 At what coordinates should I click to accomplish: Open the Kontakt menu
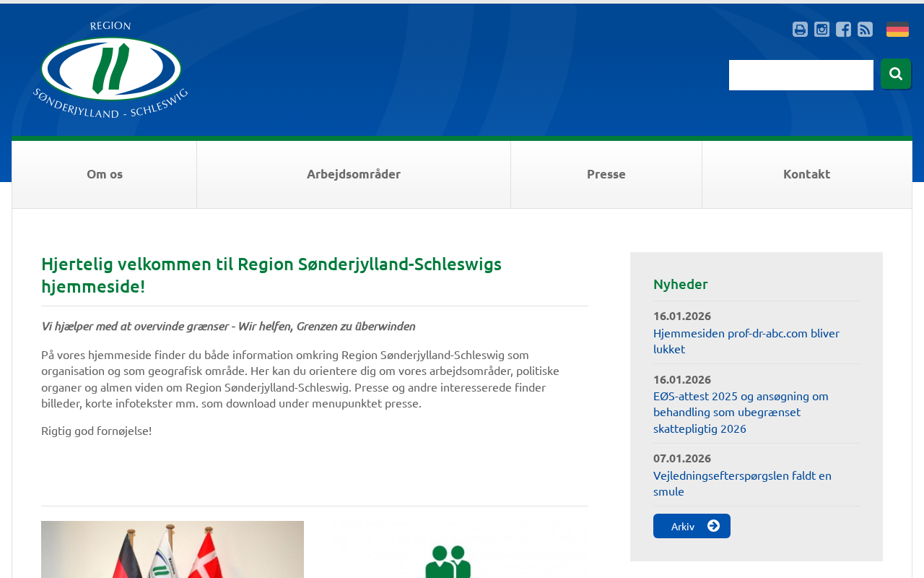(x=807, y=174)
